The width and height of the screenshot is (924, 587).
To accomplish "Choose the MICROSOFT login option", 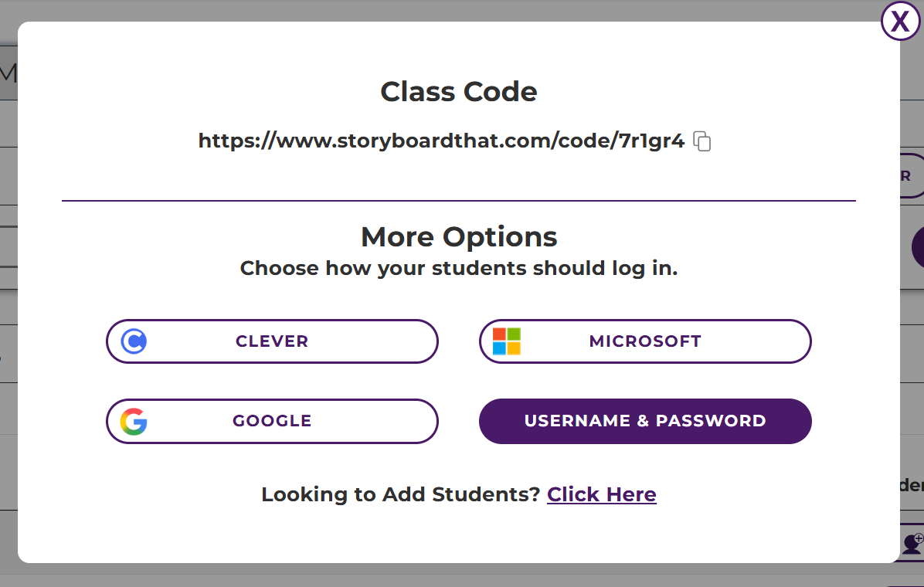I will (x=645, y=341).
